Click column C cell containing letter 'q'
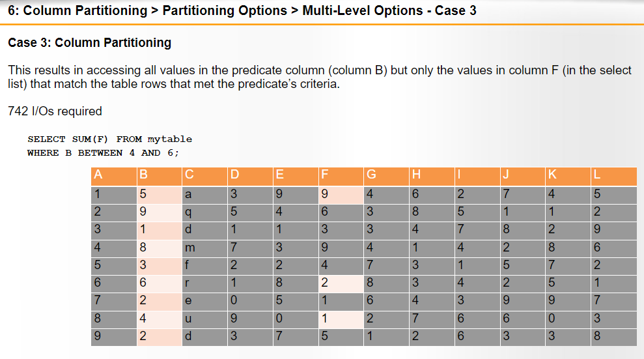 click(204, 213)
